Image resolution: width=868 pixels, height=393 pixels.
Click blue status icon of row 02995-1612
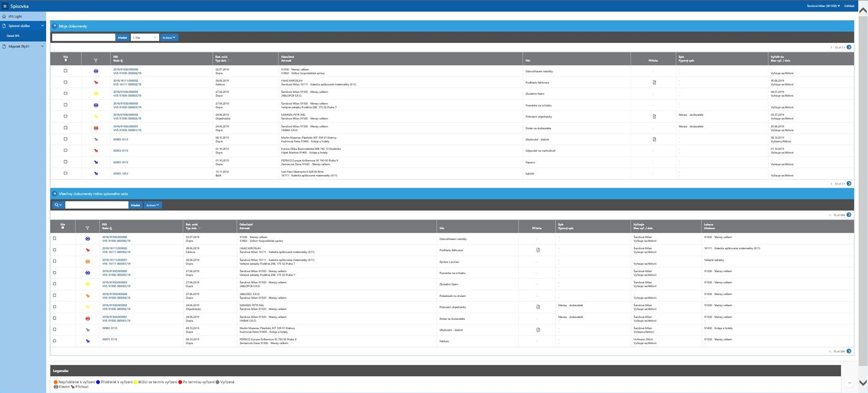click(x=96, y=173)
